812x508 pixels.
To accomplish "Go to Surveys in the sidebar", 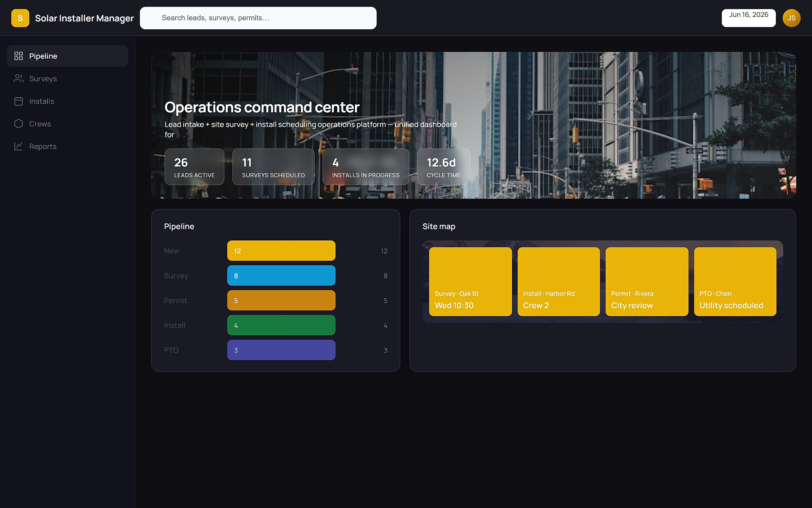I will [67, 78].
